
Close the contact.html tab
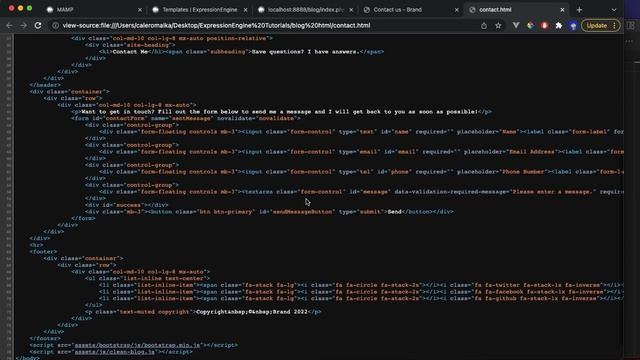(x=562, y=10)
